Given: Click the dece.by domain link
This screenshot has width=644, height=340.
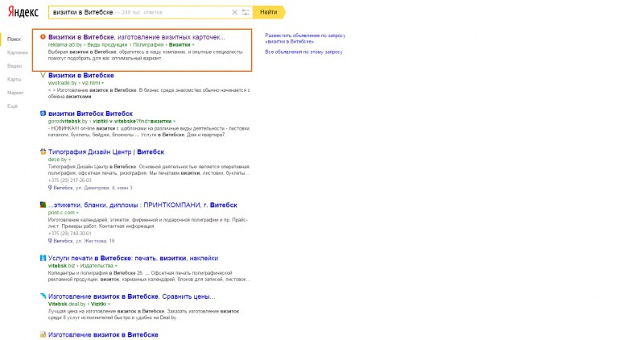Looking at the screenshot, I should [x=57, y=159].
